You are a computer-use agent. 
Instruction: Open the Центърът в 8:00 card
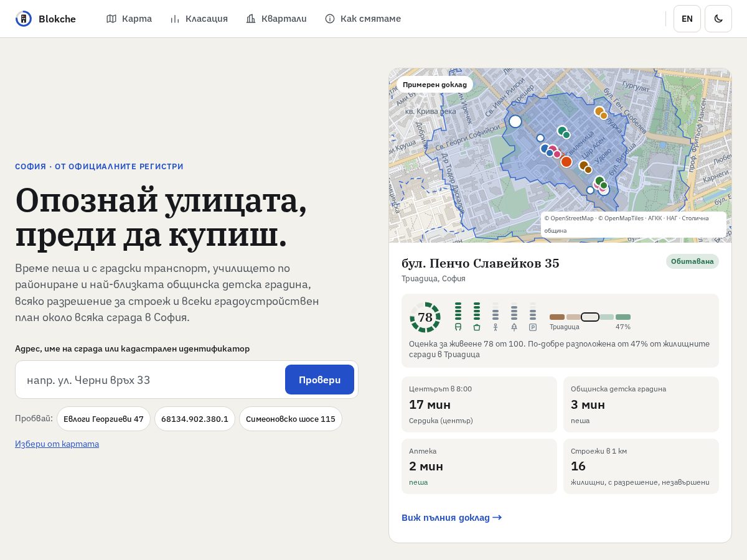(479, 404)
